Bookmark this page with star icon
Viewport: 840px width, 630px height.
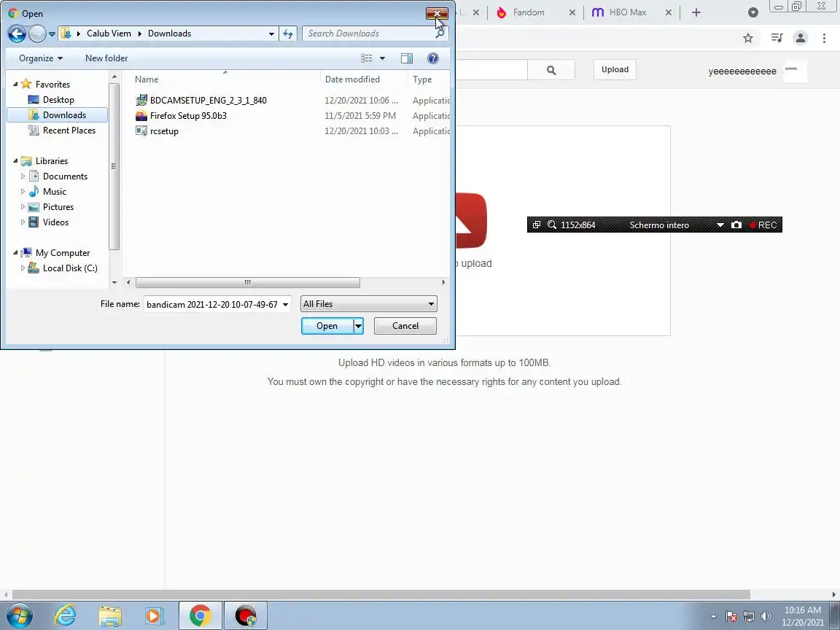pos(748,38)
